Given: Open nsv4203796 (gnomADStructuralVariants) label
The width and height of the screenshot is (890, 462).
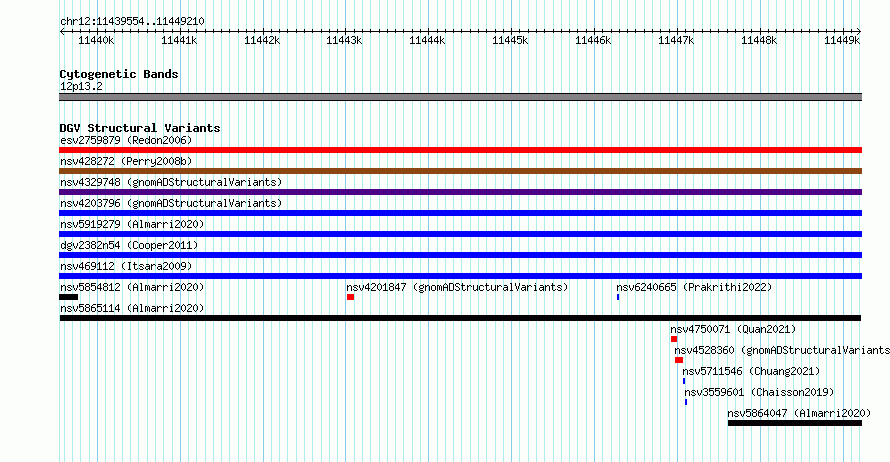Looking at the screenshot, I should [x=171, y=203].
